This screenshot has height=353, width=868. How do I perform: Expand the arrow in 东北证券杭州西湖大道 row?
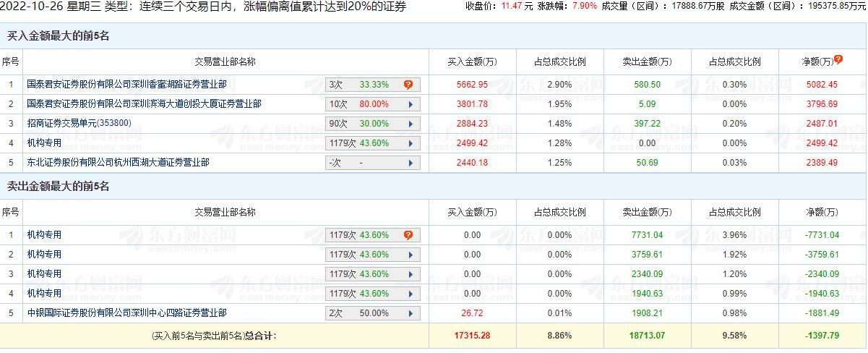point(411,163)
